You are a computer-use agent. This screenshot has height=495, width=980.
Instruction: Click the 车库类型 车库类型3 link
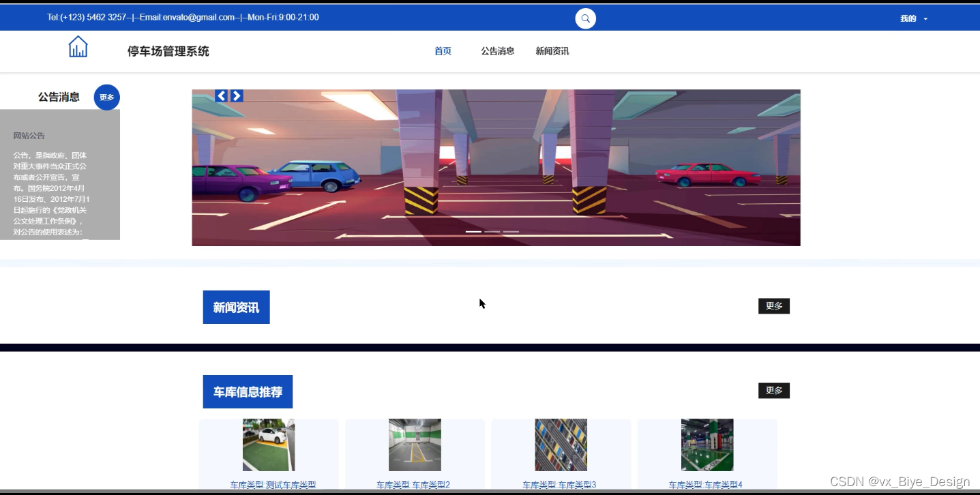[x=559, y=485]
